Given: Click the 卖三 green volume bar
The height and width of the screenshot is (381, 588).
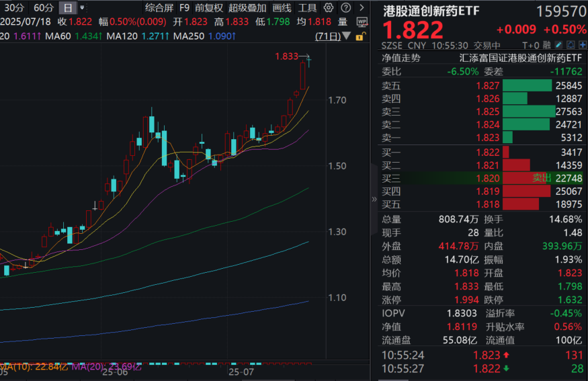Looking at the screenshot, I should pos(528,112).
